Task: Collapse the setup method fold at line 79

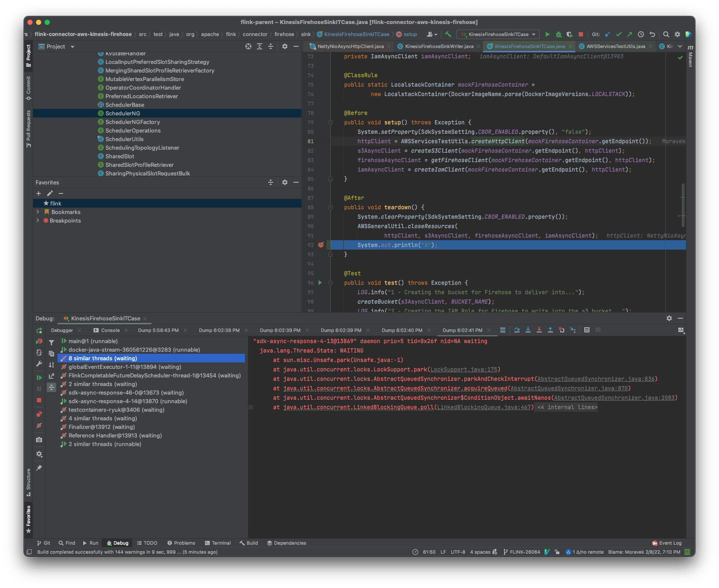Action: (330, 122)
